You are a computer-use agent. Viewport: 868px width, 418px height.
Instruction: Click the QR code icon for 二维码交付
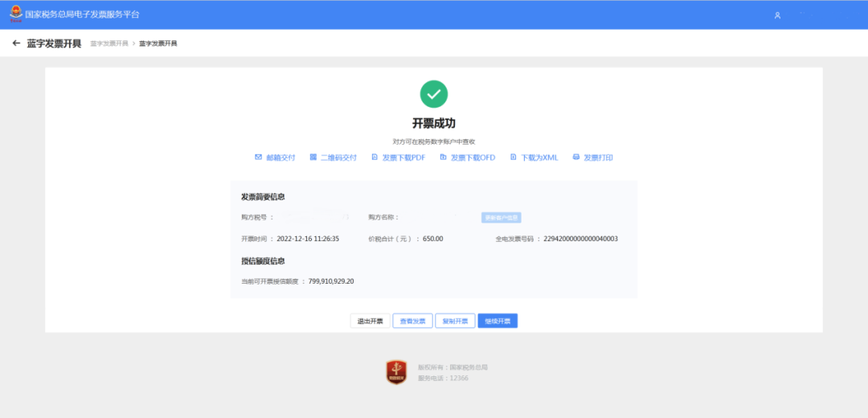pos(313,158)
